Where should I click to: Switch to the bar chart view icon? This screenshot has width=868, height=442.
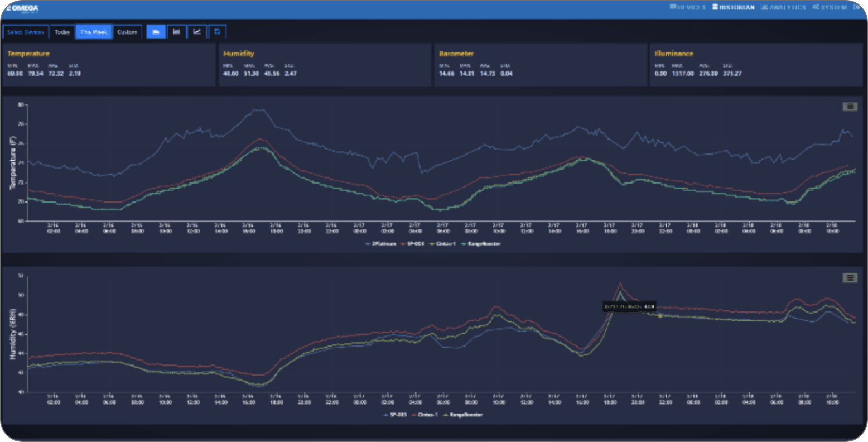click(x=176, y=32)
